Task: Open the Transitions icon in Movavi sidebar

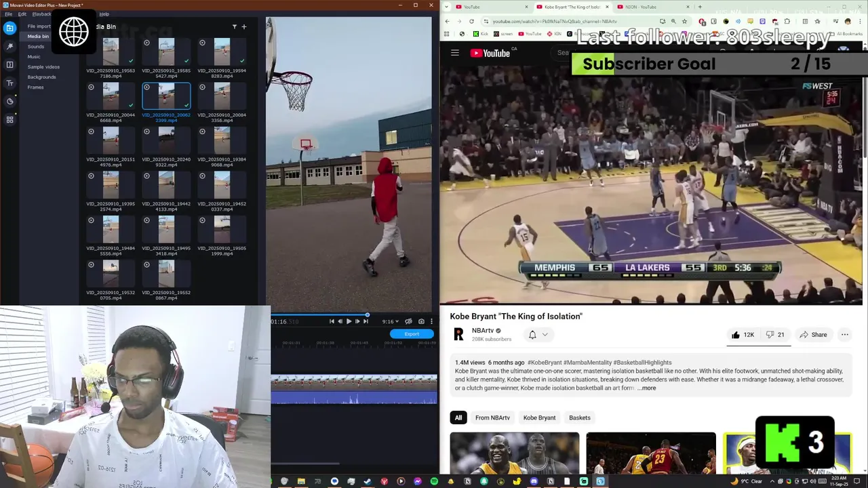Action: (x=9, y=64)
